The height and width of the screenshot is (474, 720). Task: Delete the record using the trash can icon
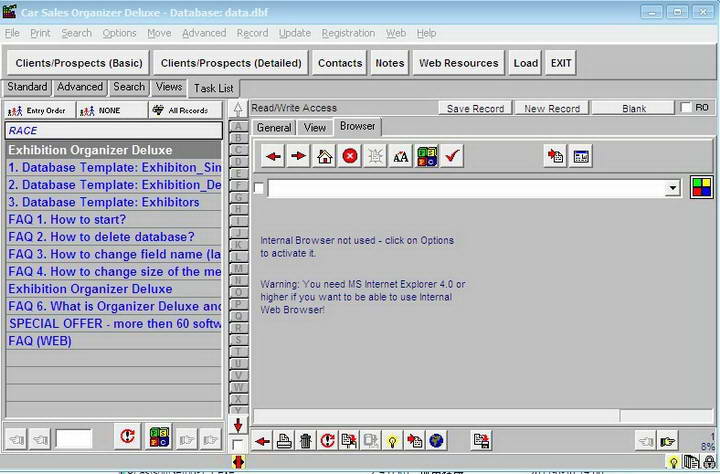pos(306,441)
